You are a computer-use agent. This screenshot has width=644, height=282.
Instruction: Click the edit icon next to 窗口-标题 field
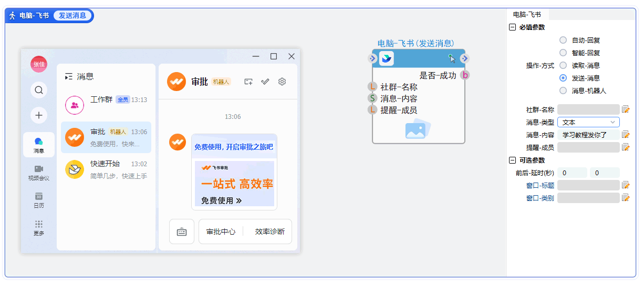tap(626, 185)
